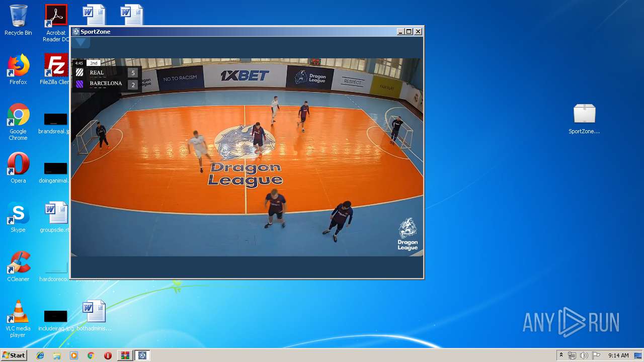This screenshot has height=362, width=644.
Task: Open Action Center flag icon
Action: tap(596, 355)
